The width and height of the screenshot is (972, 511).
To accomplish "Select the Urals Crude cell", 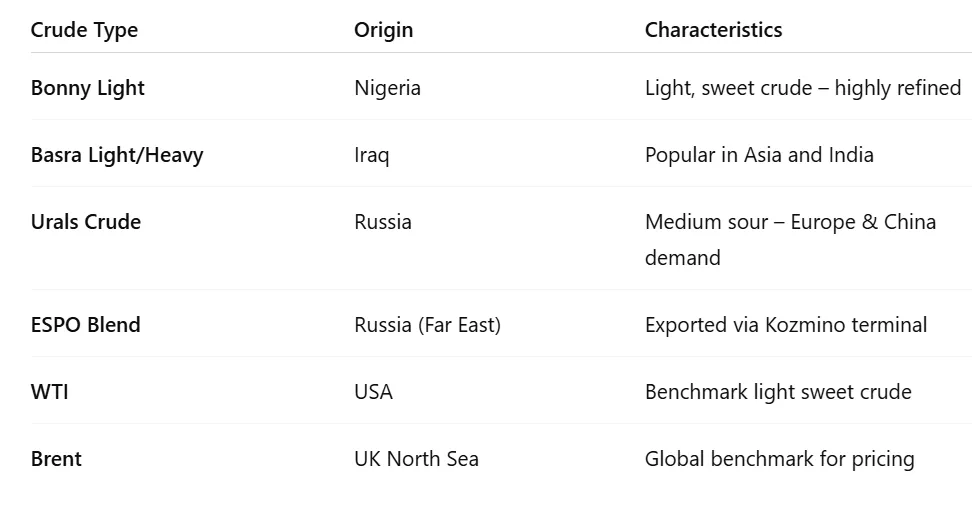I will coord(86,222).
